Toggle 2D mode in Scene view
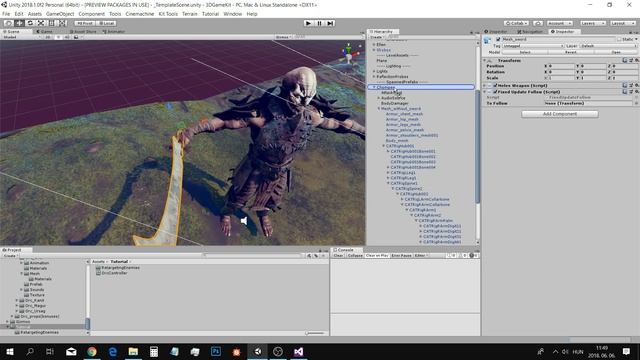 pos(48,37)
